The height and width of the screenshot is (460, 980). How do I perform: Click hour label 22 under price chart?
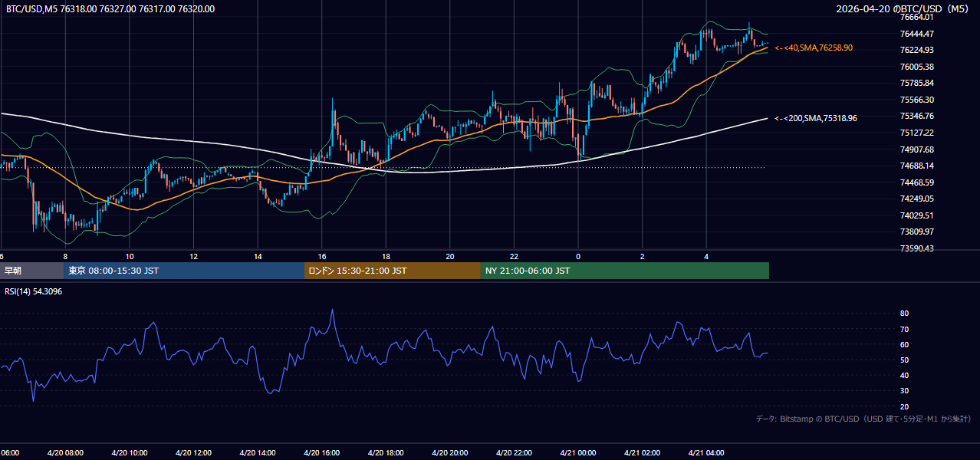pyautogui.click(x=515, y=257)
